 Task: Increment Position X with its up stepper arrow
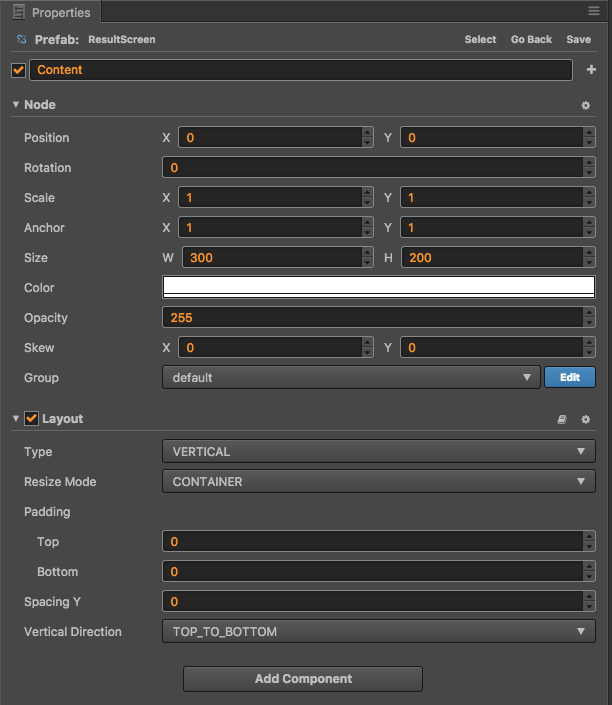pos(367,132)
